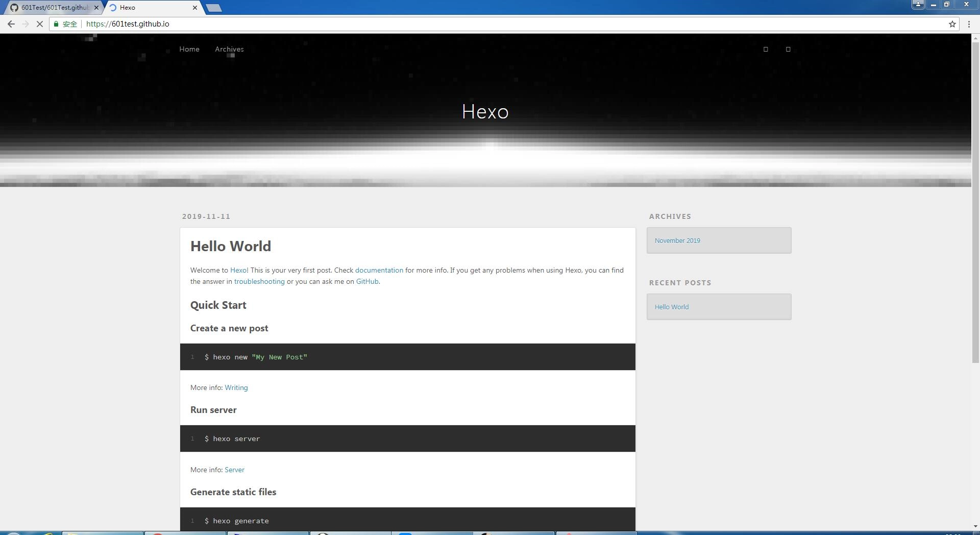Open a new browser tab
The height and width of the screenshot is (535, 980).
(214, 8)
